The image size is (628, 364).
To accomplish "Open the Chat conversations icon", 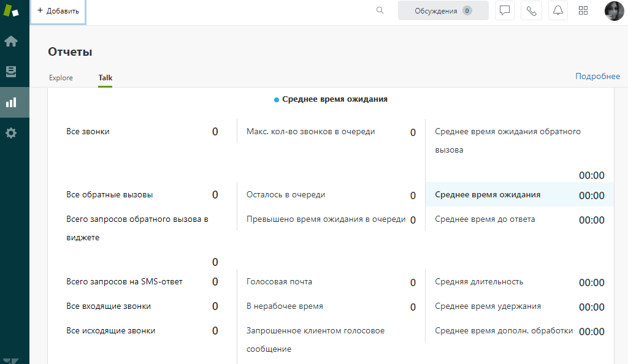I will tap(504, 10).
